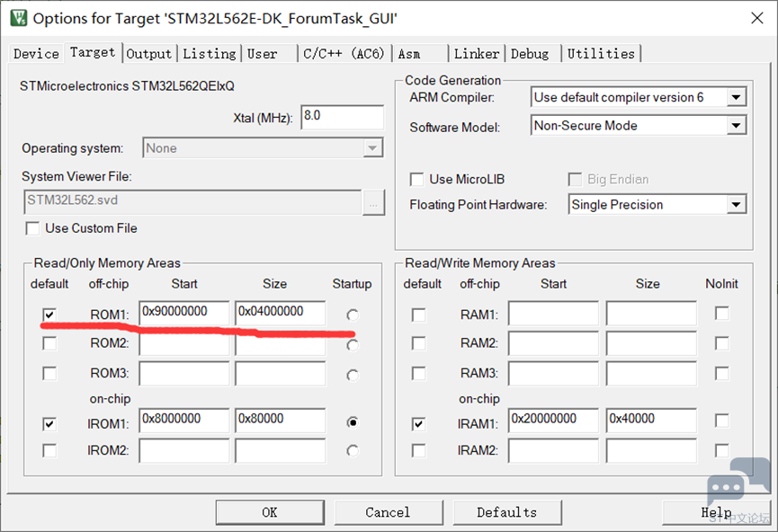Open the Software Model dropdown
The image size is (778, 532).
point(639,126)
